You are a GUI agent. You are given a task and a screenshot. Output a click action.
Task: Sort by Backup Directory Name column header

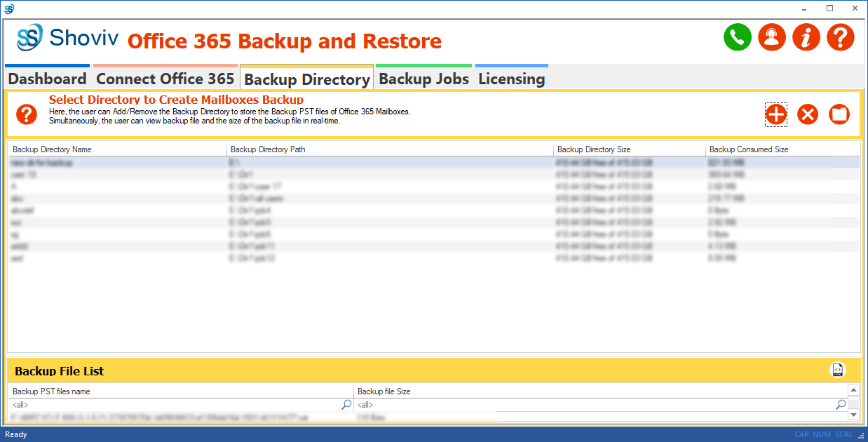point(117,149)
